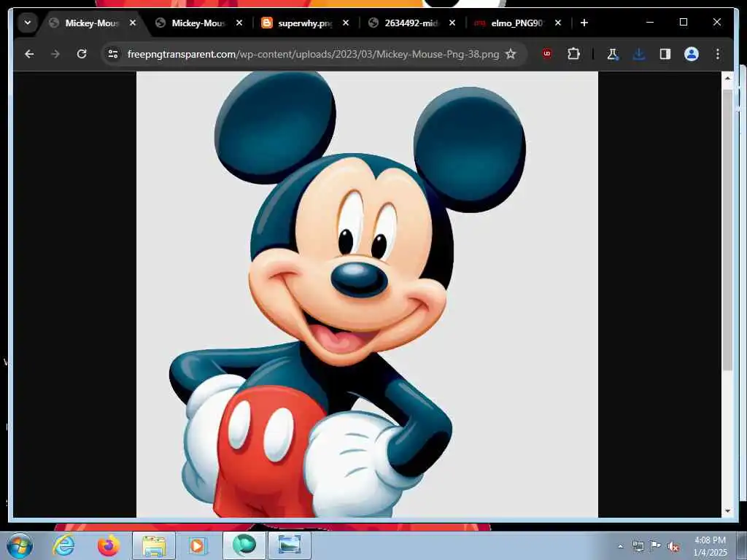Open the Windows Start menu
747x560 pixels.
(20, 545)
